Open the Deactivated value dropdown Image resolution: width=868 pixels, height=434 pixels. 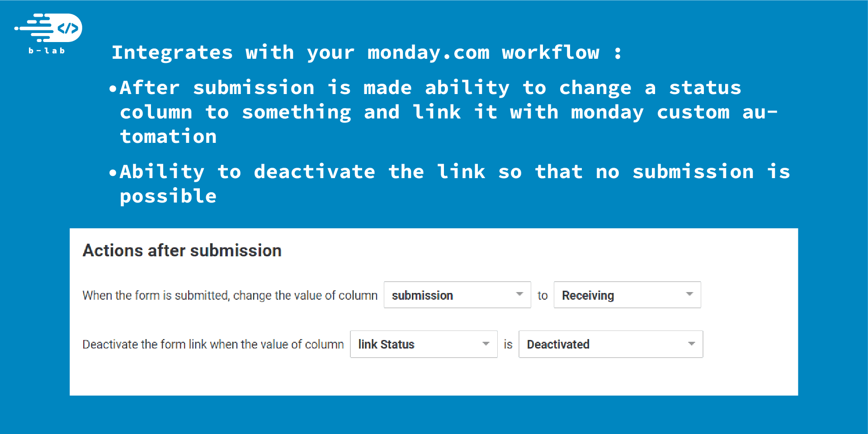coord(611,344)
